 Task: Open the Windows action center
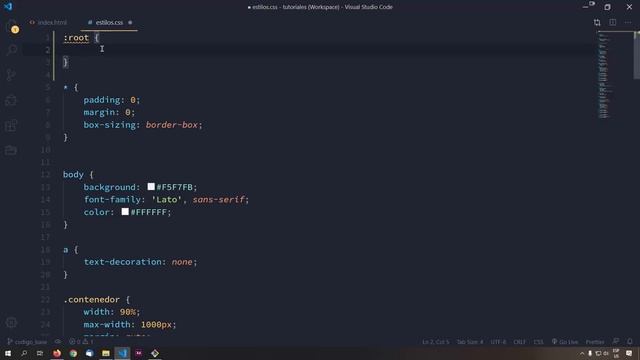(629, 353)
